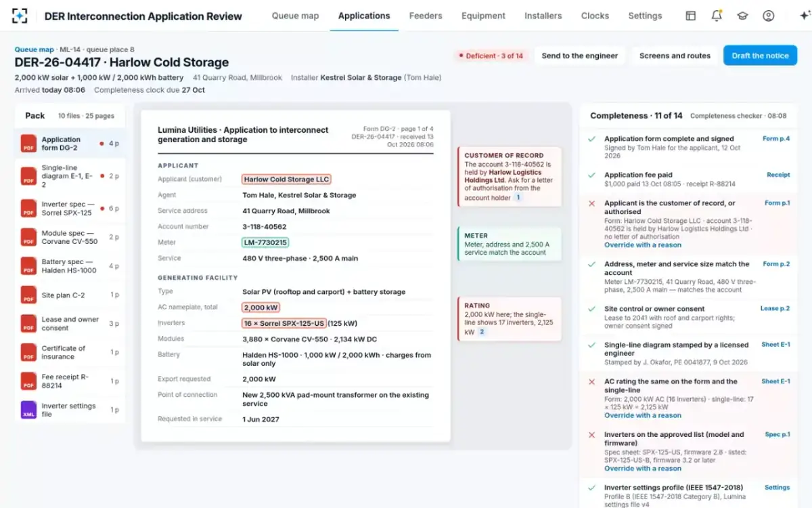Screen dimensions: 812x508
Task: Click requested in service date 1 Jun 2027
Action: point(261,419)
